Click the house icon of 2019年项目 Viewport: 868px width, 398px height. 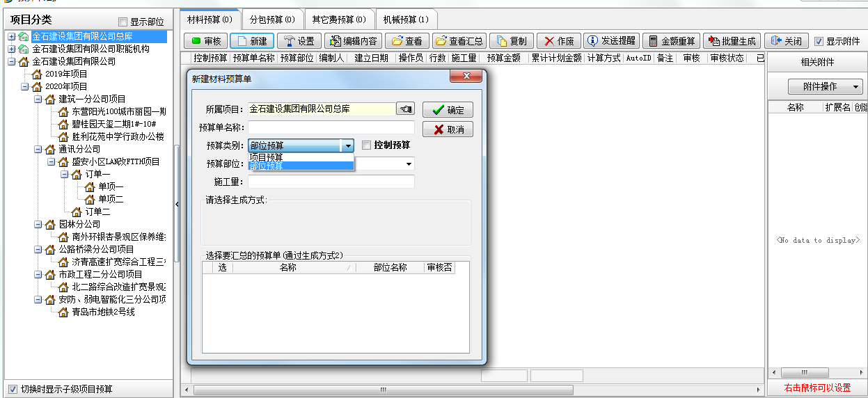[37, 74]
